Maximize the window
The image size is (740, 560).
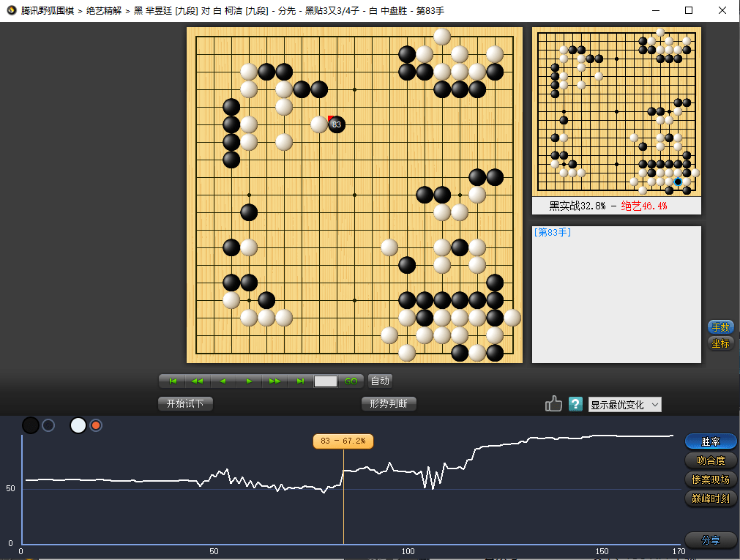click(689, 10)
